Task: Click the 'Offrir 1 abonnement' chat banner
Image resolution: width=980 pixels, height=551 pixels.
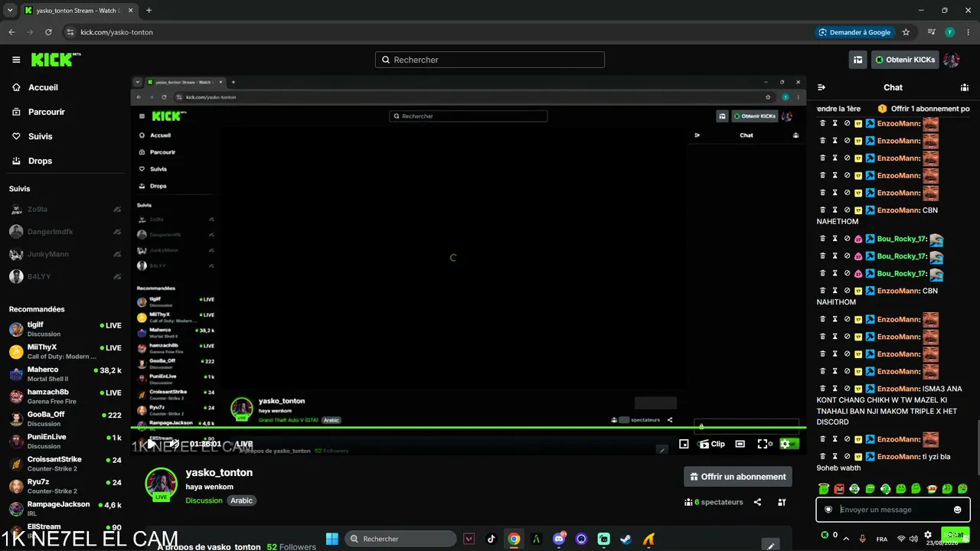Action: pyautogui.click(x=925, y=109)
